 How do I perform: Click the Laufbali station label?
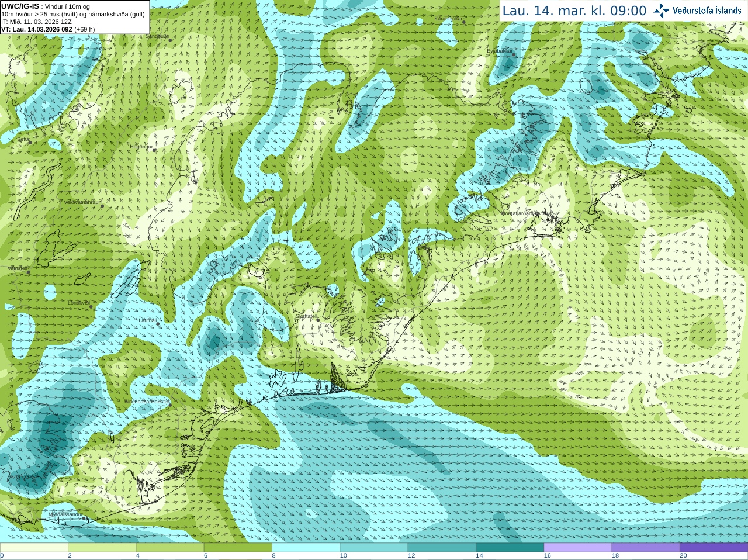[147, 320]
